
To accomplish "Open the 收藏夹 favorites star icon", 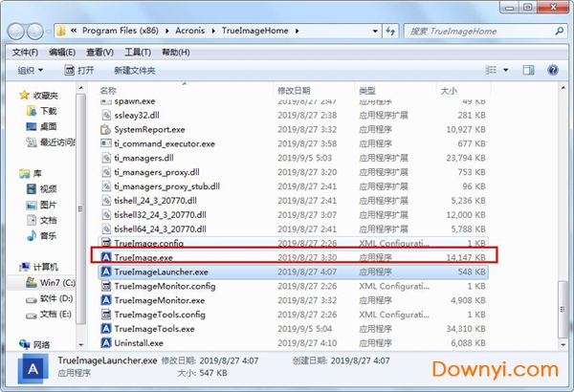I will pos(24,96).
